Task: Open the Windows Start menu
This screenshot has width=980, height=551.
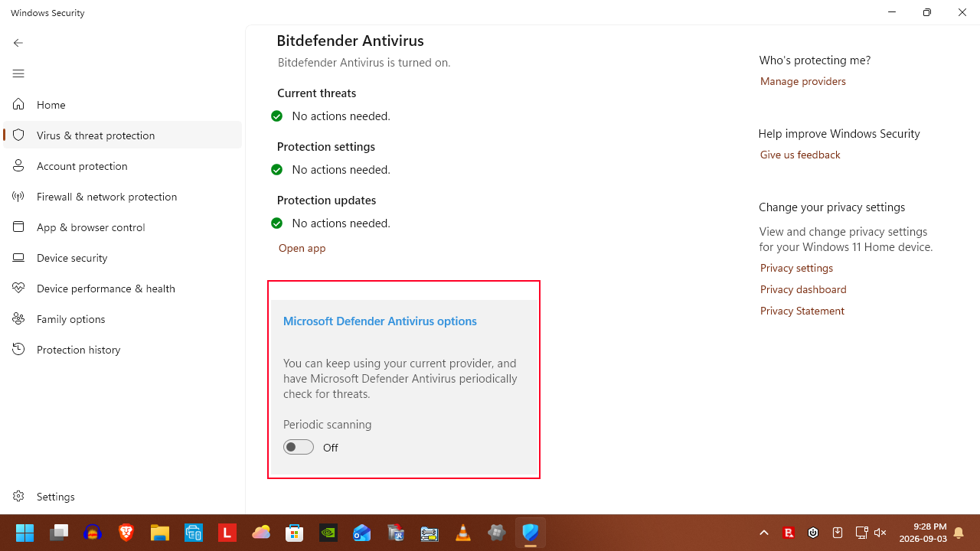Action: coord(25,533)
